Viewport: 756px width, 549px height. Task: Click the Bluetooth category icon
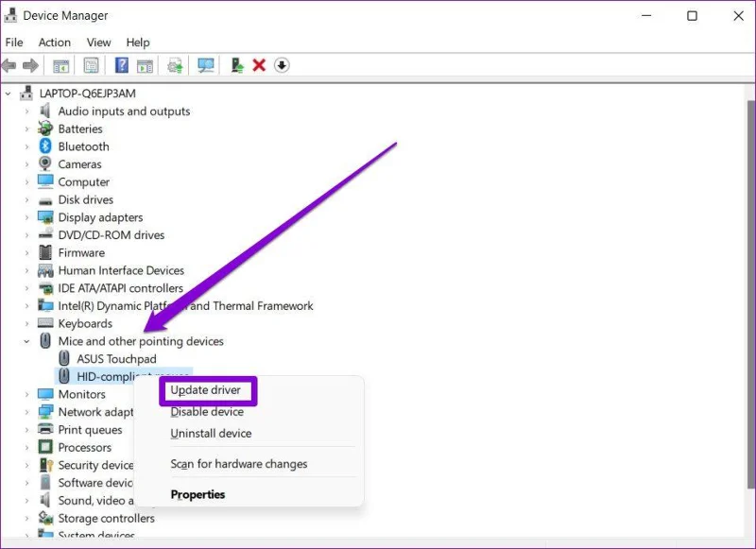[x=45, y=146]
